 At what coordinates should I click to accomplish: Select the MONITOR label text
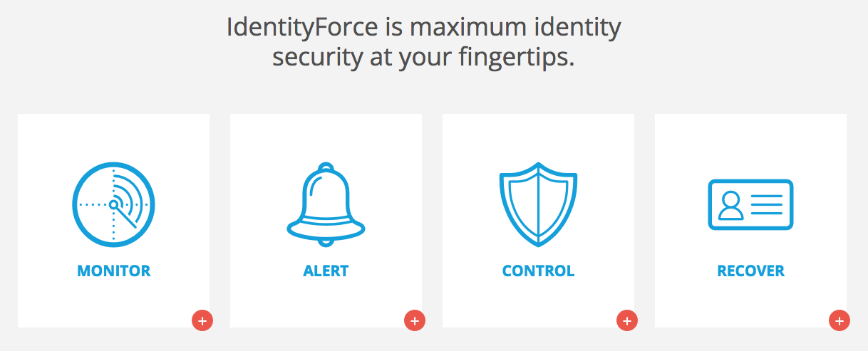pos(114,271)
